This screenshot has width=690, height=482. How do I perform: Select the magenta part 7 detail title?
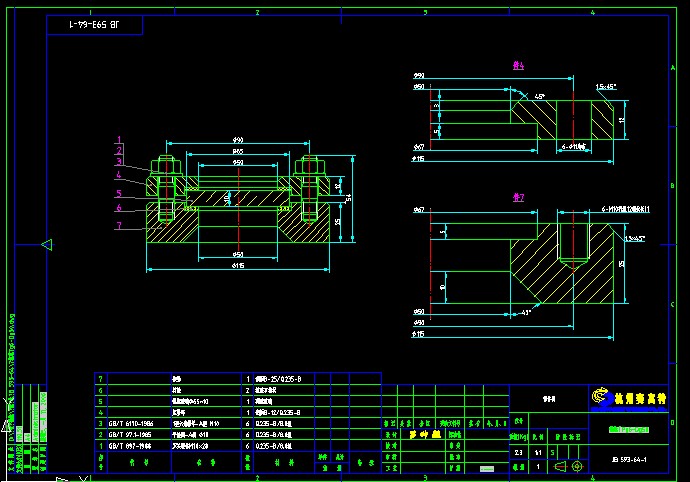pyautogui.click(x=518, y=198)
